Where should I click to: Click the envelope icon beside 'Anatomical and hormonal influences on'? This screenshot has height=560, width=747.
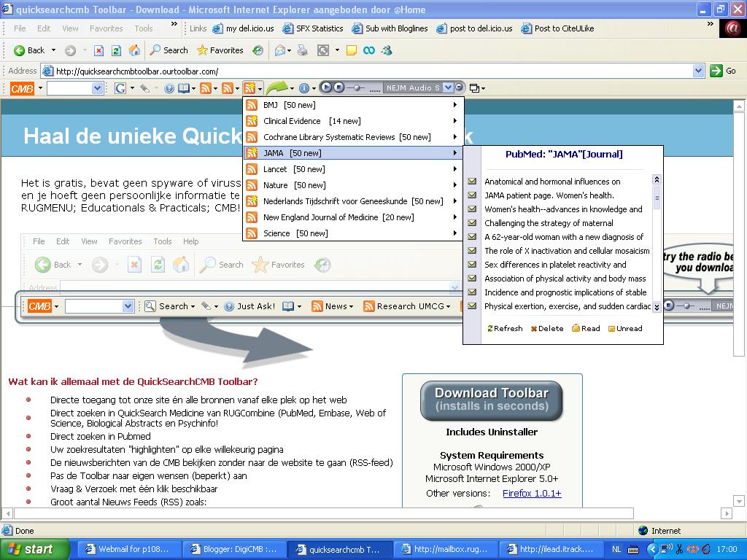pyautogui.click(x=472, y=182)
